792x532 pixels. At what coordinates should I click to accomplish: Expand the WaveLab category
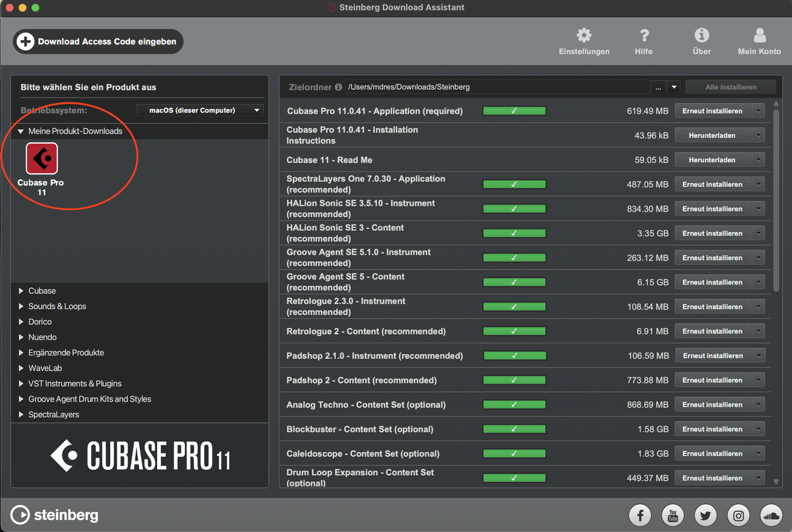point(21,368)
